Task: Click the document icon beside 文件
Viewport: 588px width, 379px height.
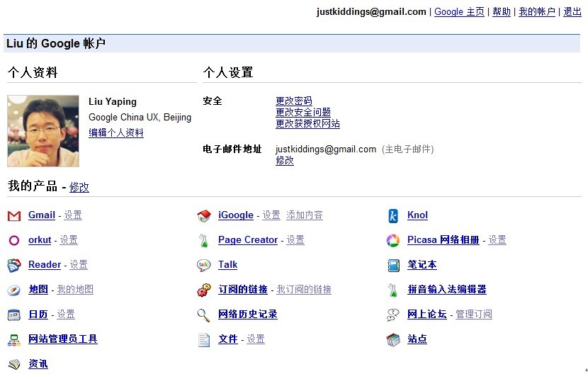Action: click(x=204, y=340)
